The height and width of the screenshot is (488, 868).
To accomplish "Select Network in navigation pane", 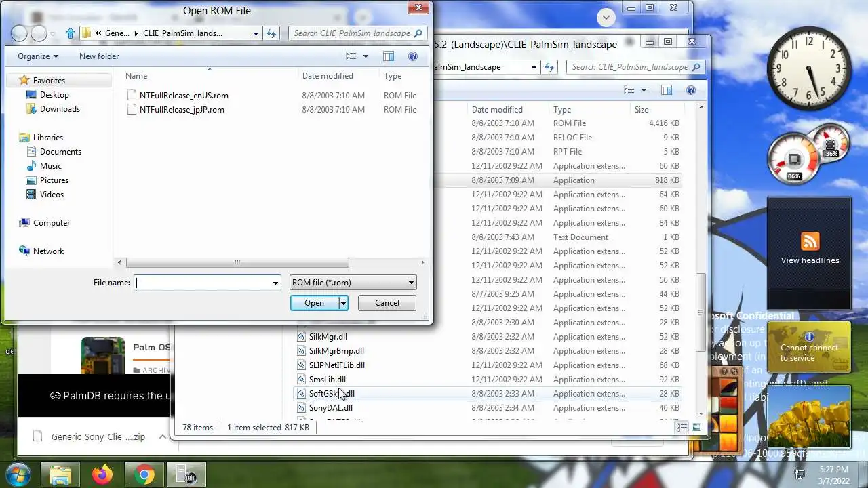I will (48, 251).
